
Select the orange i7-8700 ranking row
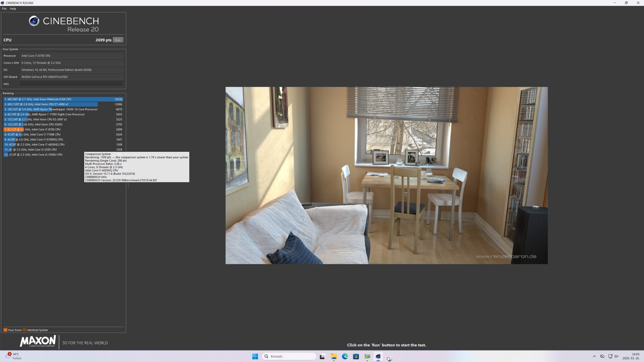63,129
